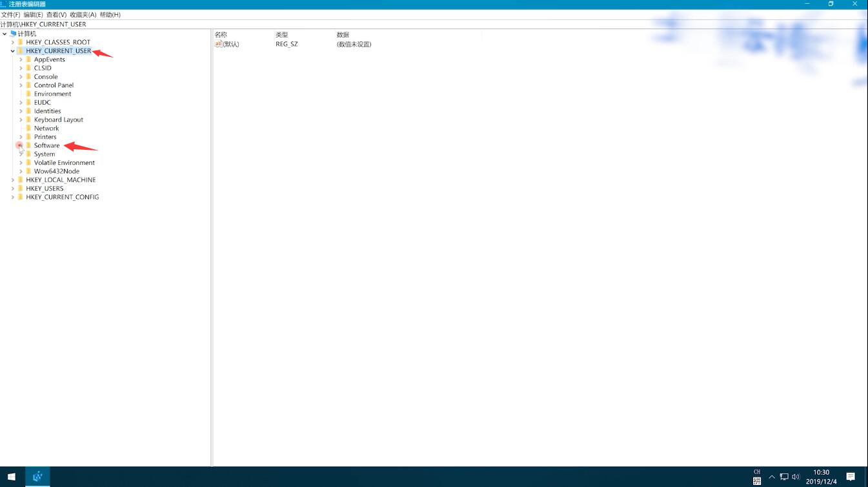Open the 文件(F) menu
868x487 pixels.
tap(11, 15)
